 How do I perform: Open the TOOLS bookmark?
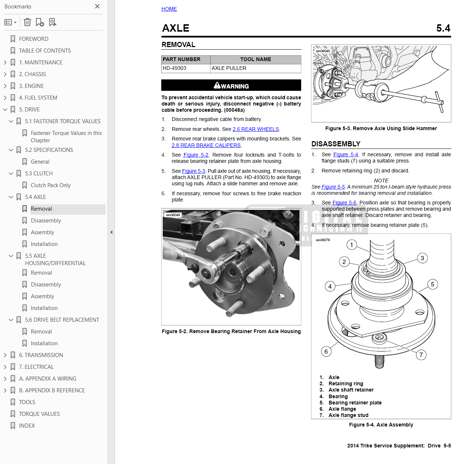click(x=27, y=402)
